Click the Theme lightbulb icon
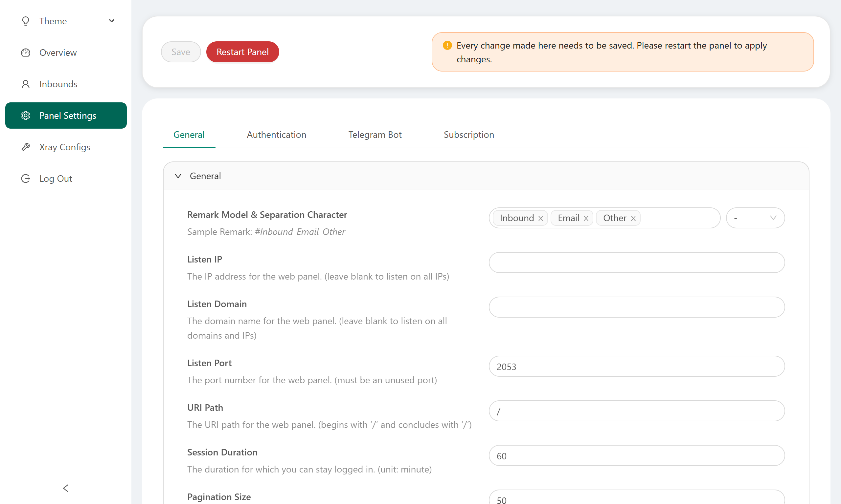Viewport: 841px width, 504px height. 26,21
